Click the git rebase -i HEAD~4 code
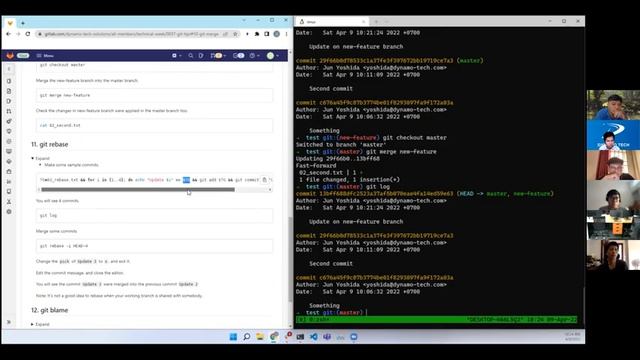The image size is (640, 360). 64,246
